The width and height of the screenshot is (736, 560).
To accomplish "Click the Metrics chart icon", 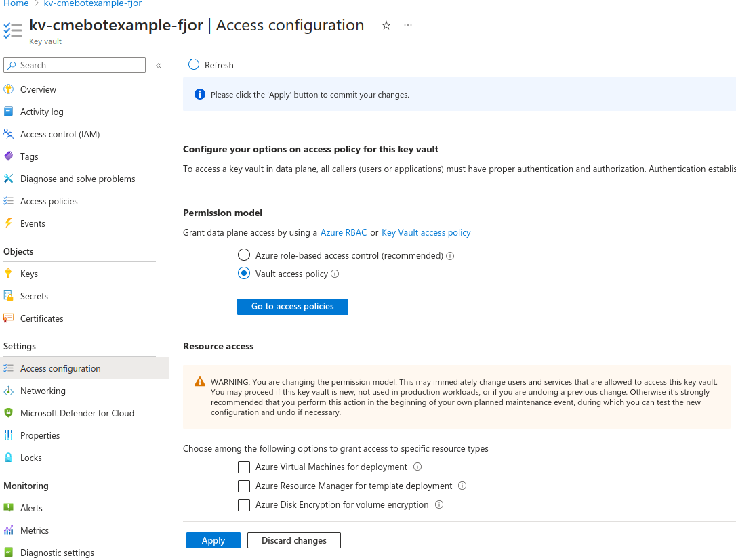I will [8, 530].
